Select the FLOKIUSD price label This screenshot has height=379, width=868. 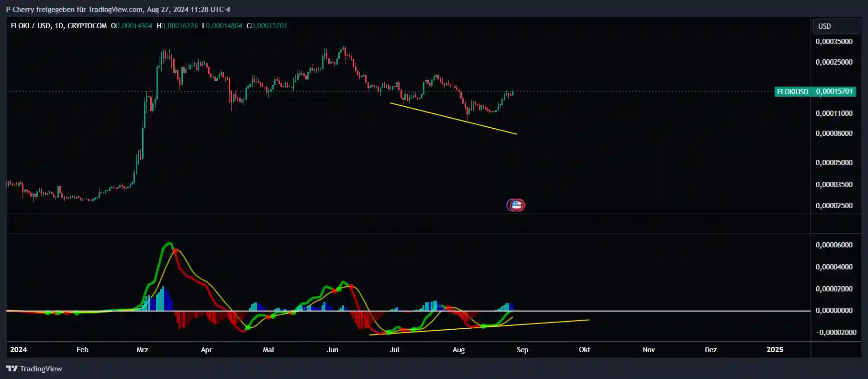[x=793, y=92]
